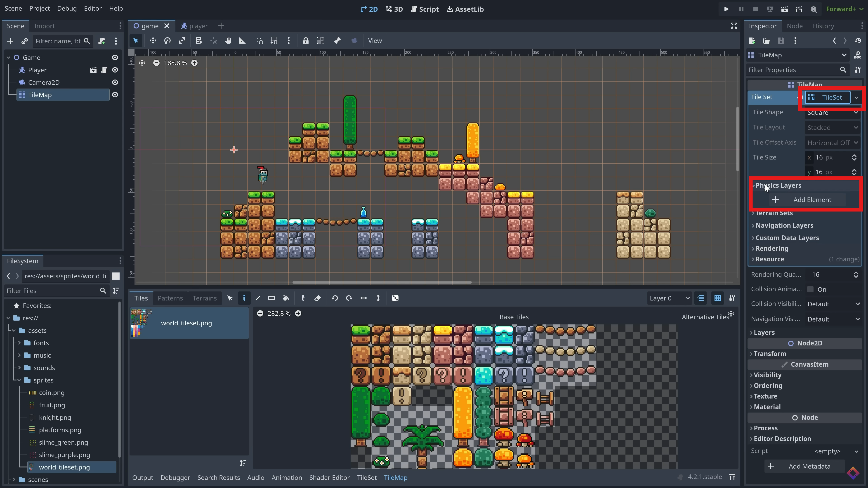Select the Rotate Mode tool
The width and height of the screenshot is (868, 488).
click(167, 41)
